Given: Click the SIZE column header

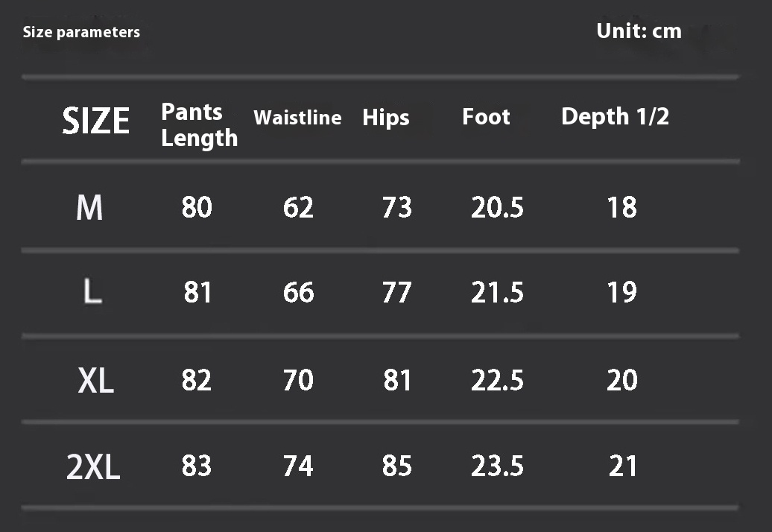Looking at the screenshot, I should (x=95, y=121).
